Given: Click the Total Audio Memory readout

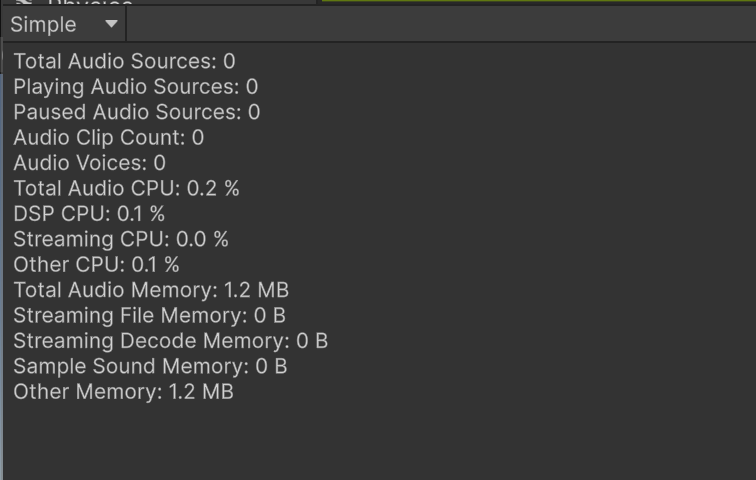Looking at the screenshot, I should point(151,290).
